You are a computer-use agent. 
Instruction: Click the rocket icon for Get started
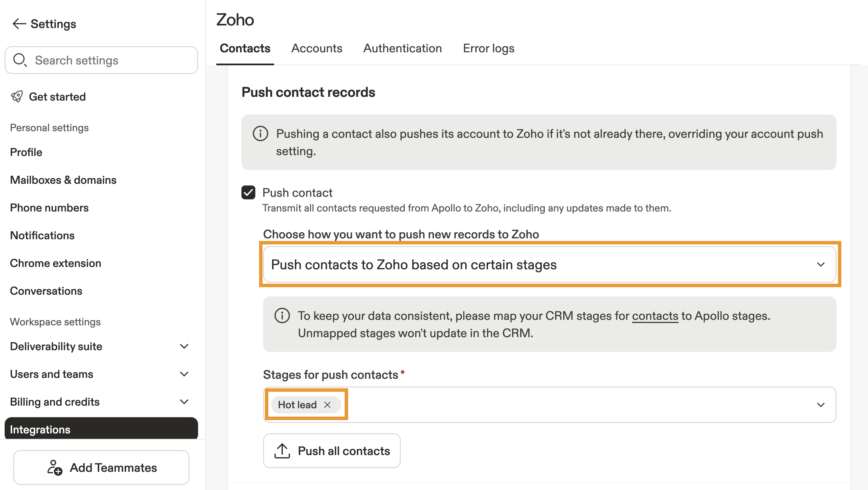(x=16, y=97)
